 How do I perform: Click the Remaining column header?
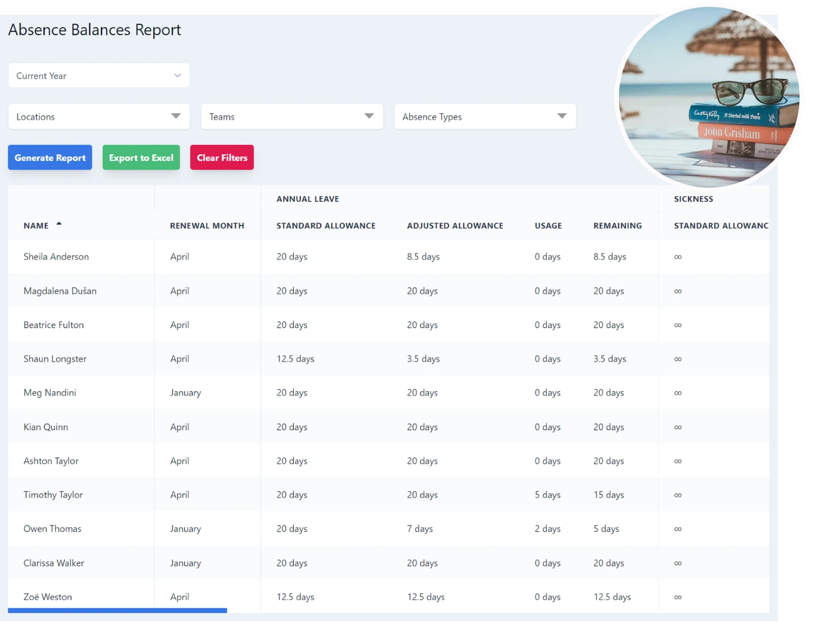[x=618, y=225]
